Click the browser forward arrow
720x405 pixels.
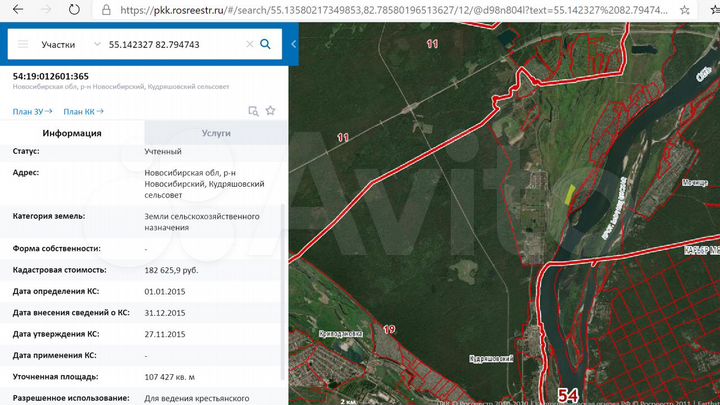click(x=46, y=10)
